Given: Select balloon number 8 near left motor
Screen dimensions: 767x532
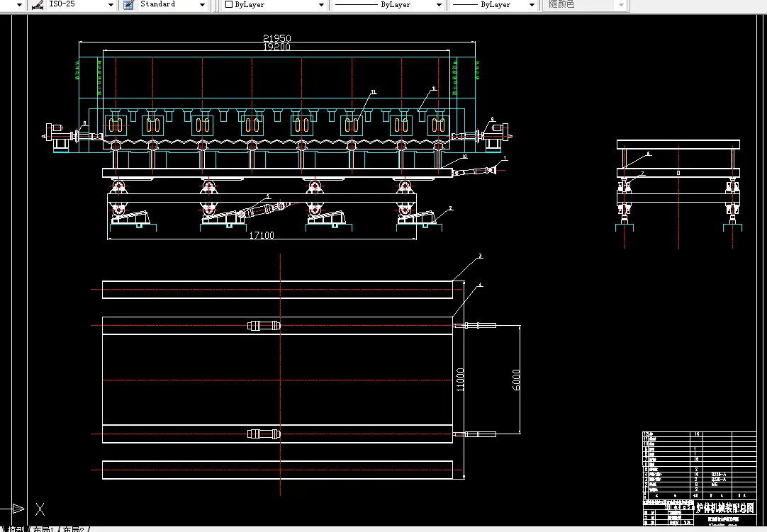Looking at the screenshot, I should tap(84, 124).
